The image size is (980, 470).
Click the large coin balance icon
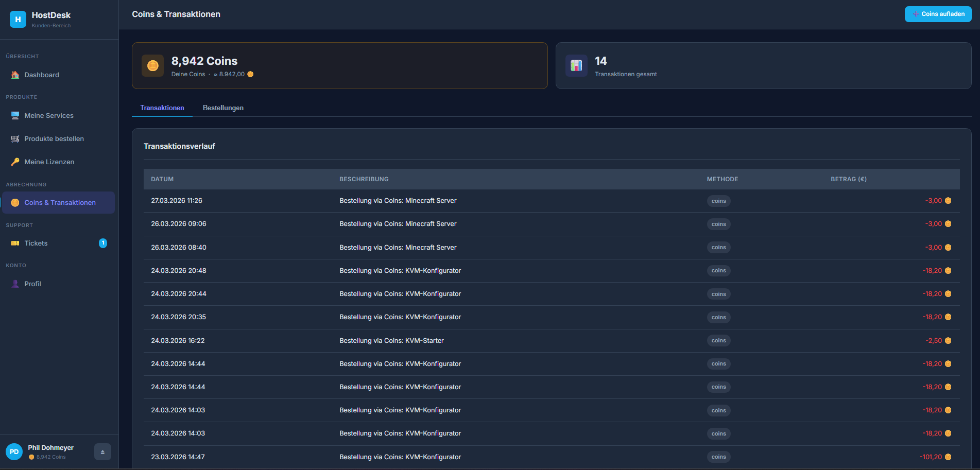click(x=152, y=66)
